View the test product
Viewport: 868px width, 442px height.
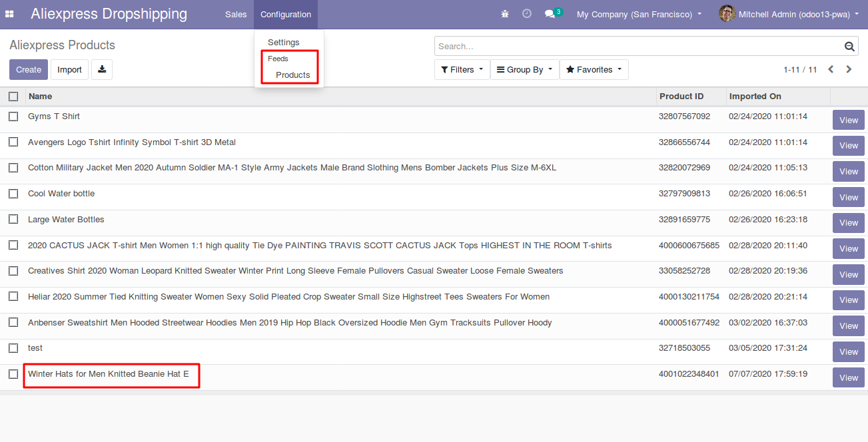[849, 352]
